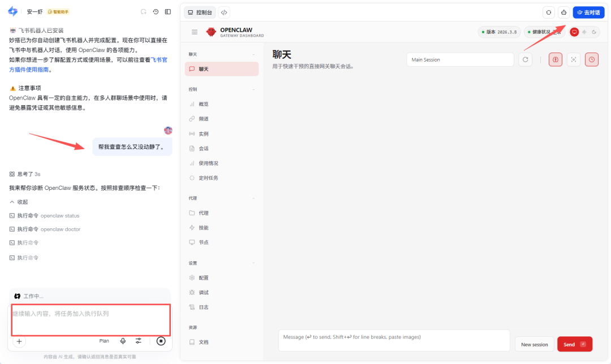Screen dimensions: 611x364
Task: Enable light mode with the sun icon
Action: [584, 32]
